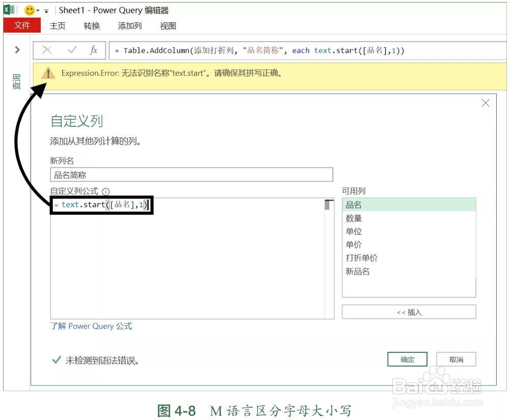Click into the formula bar text
511x420 pixels.
[259, 50]
